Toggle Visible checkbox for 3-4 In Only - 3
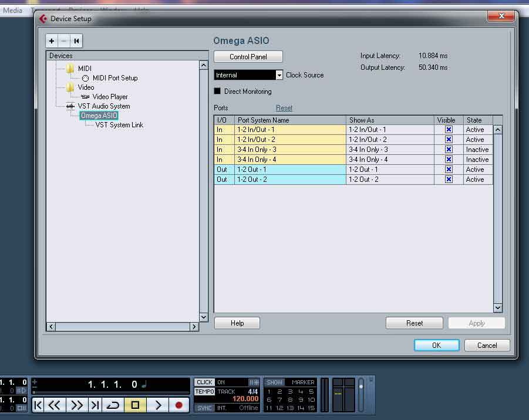Screen dimensions: 529x420 pos(449,150)
